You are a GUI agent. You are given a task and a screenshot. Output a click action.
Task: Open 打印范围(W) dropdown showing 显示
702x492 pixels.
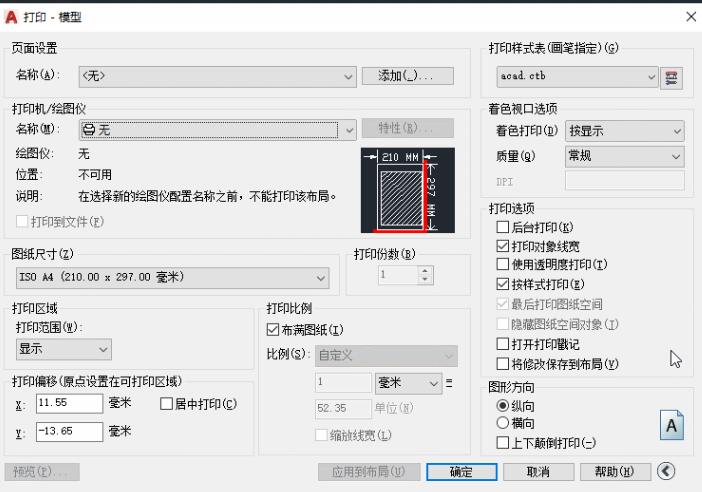tap(64, 349)
